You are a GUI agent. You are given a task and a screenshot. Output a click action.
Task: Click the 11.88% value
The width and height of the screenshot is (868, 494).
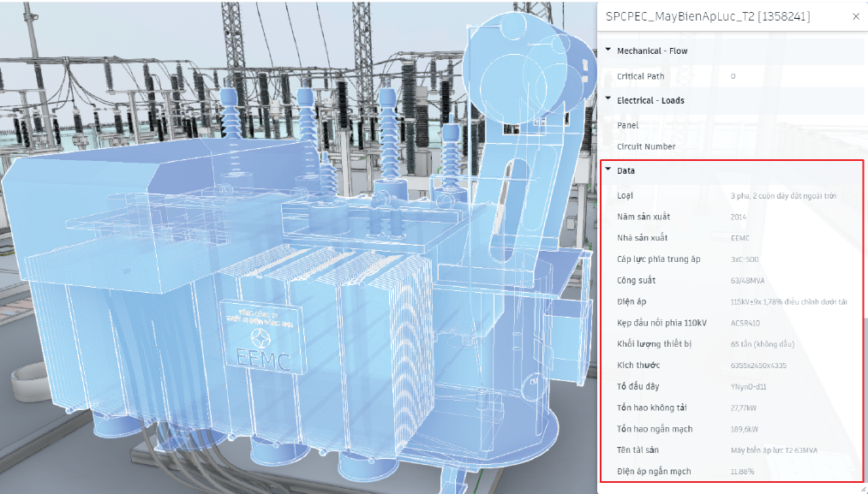coord(742,472)
